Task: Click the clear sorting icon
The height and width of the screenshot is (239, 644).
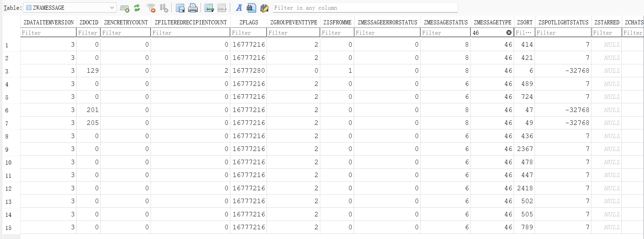Action: [x=164, y=8]
